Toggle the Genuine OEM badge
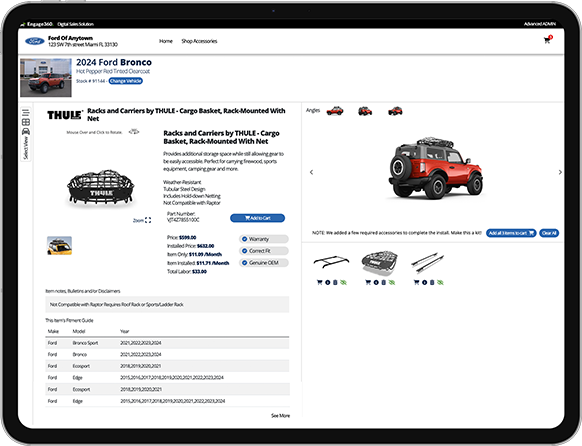Image resolution: width=582 pixels, height=446 pixels. coord(264,263)
